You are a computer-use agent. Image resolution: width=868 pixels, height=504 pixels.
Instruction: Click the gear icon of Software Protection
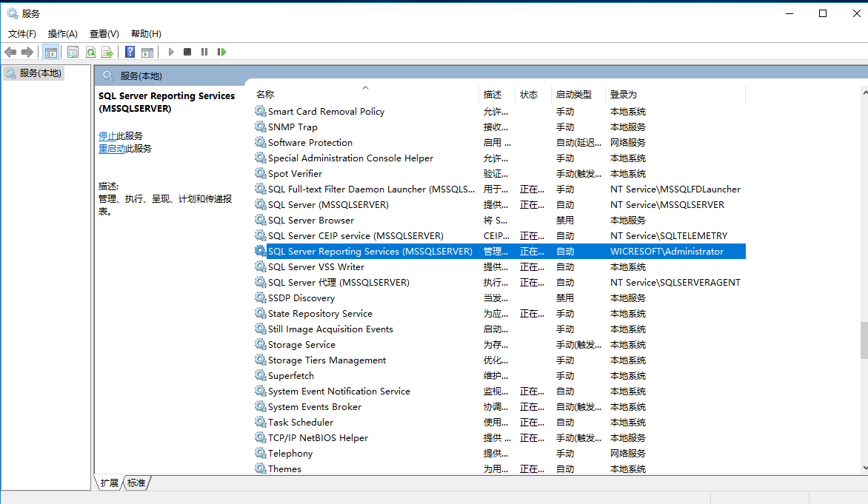tap(260, 142)
